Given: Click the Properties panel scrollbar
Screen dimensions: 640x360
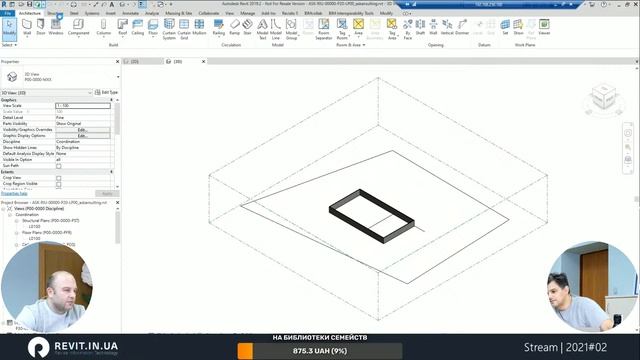Looking at the screenshot, I should 118,118.
